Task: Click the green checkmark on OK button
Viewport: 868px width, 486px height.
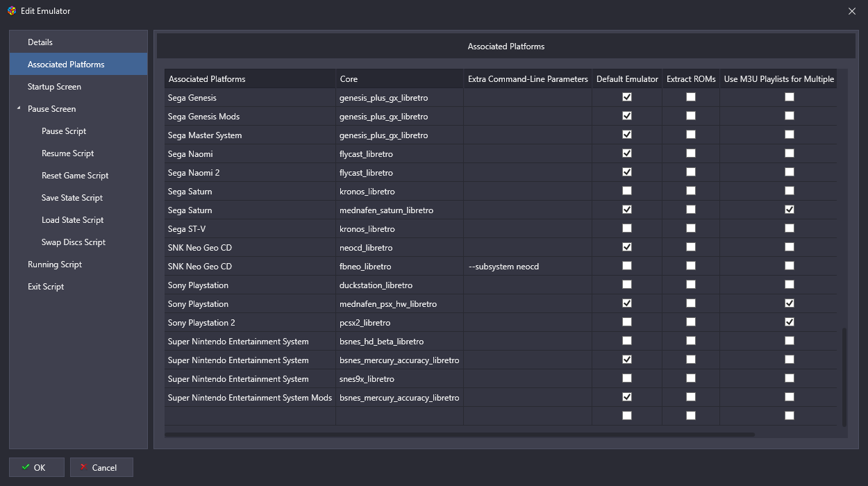Action: (x=26, y=467)
